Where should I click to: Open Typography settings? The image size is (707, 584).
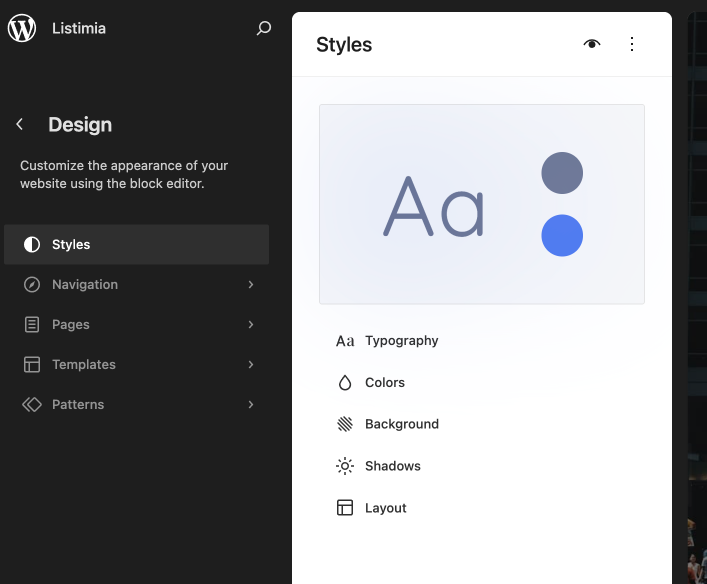click(482, 341)
